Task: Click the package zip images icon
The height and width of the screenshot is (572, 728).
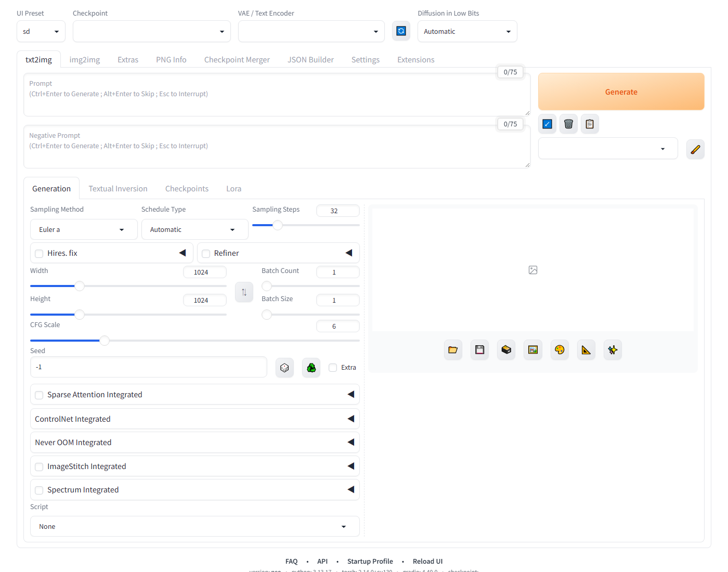Action: coord(506,350)
